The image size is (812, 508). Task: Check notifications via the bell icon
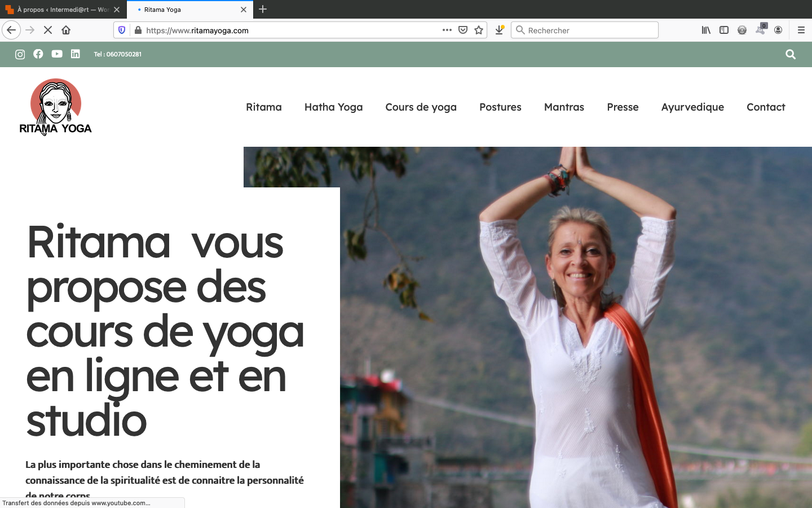coord(760,30)
